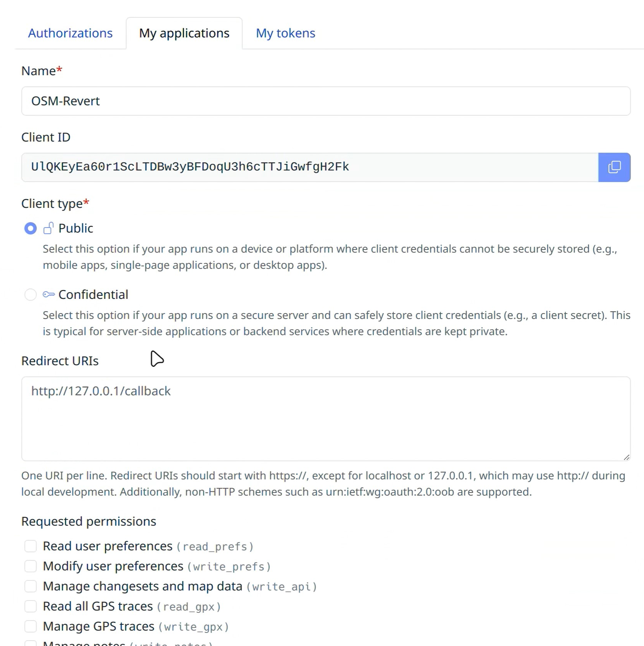Screen dimensions: 644x646
Task: Switch to the Authorizations tab
Action: pos(70,33)
